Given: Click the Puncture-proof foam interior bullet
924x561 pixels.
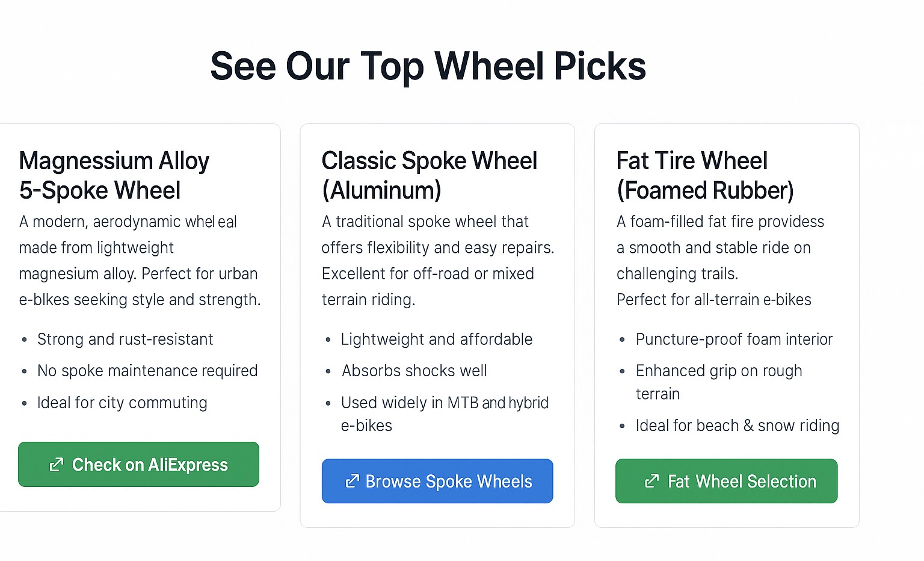Looking at the screenshot, I should click(734, 339).
